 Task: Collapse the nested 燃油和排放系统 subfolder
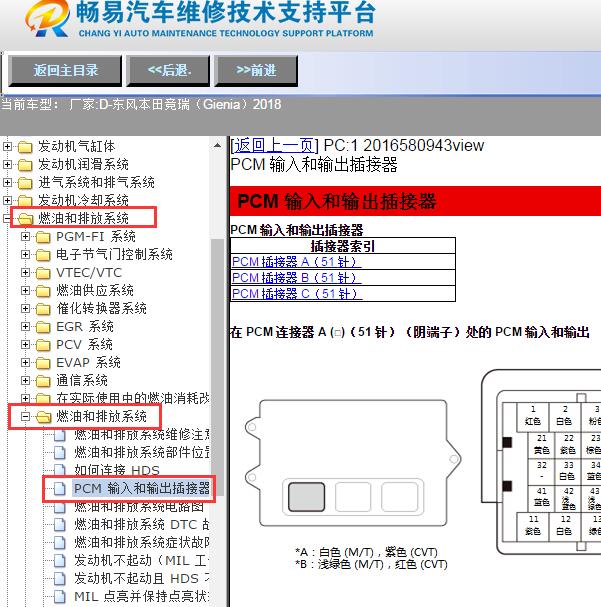point(26,417)
